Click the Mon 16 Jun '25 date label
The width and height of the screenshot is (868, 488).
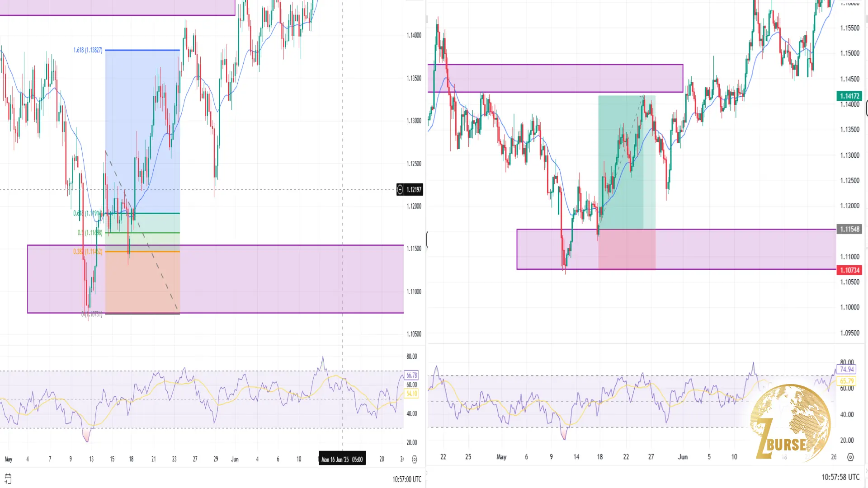coord(342,460)
